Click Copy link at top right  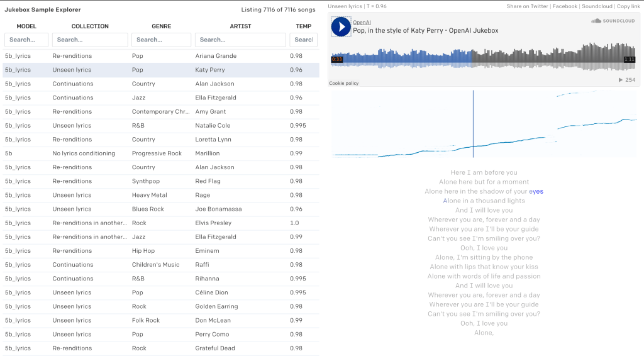click(628, 6)
